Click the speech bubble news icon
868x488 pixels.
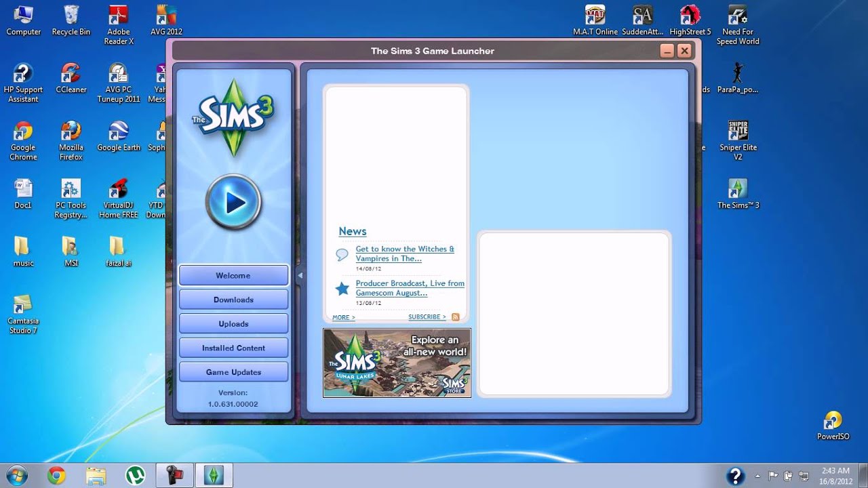[x=342, y=255]
